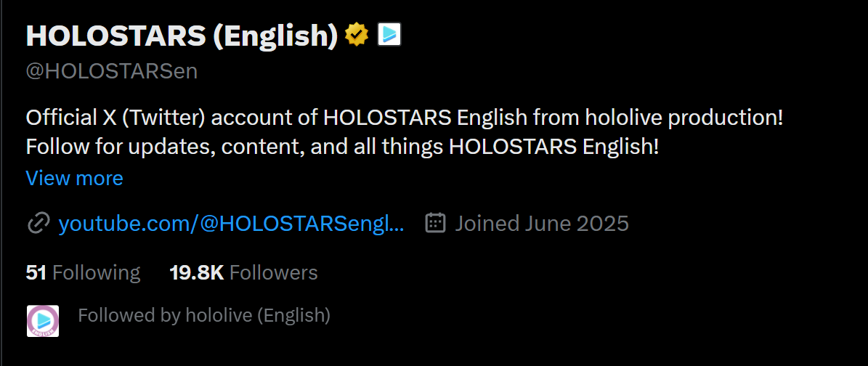Click the calendar icon next to Joined date

pyautogui.click(x=435, y=222)
